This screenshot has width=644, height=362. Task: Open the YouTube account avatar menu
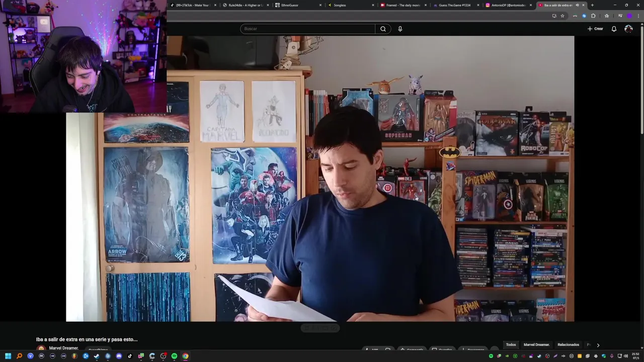click(x=628, y=29)
